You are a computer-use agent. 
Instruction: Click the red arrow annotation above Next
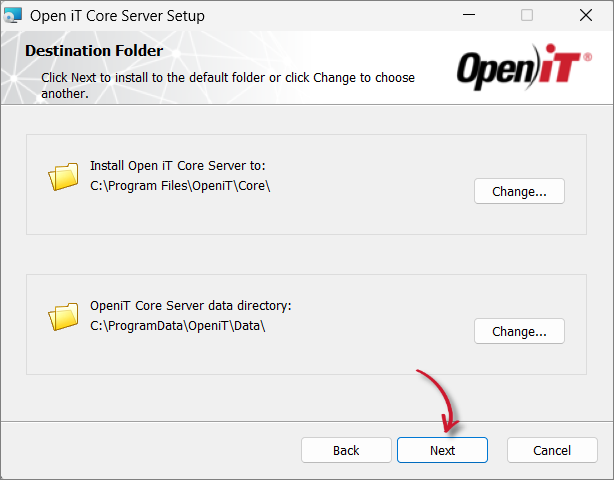[x=438, y=401]
